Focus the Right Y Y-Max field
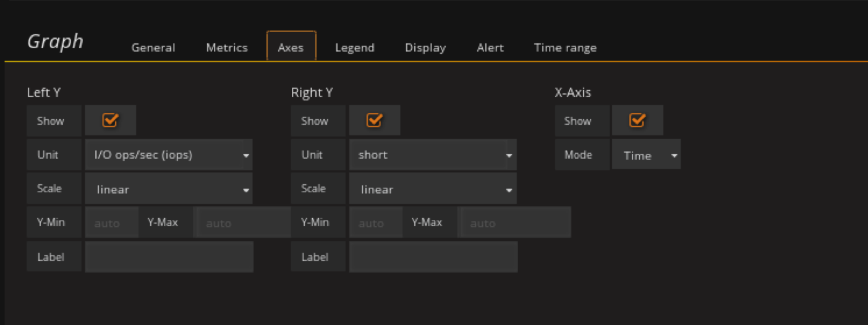This screenshot has width=868, height=325. 514,223
